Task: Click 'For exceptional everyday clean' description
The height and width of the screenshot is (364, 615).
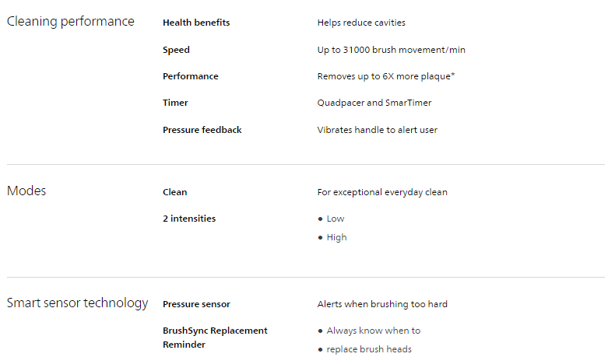Action: tap(382, 192)
